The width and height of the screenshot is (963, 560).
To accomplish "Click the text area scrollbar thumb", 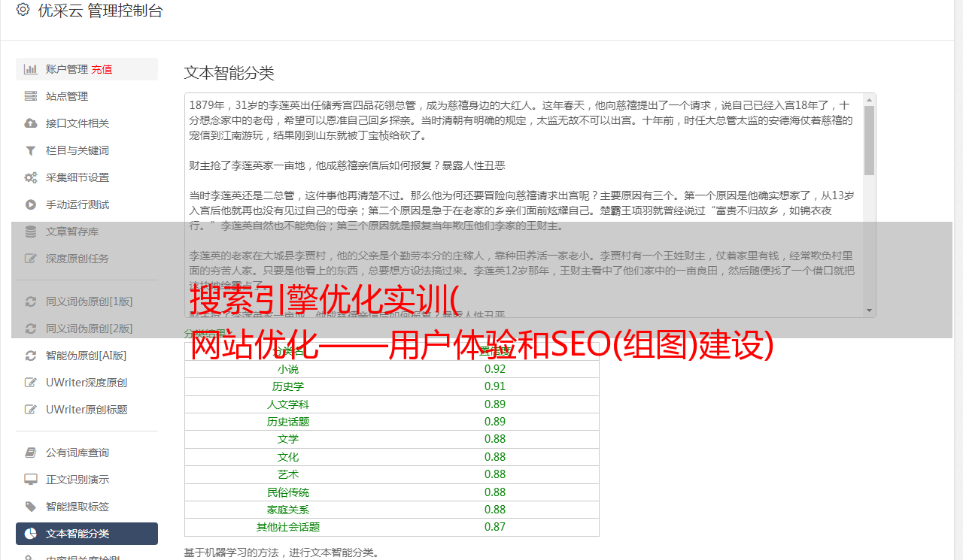I will coord(869,141).
